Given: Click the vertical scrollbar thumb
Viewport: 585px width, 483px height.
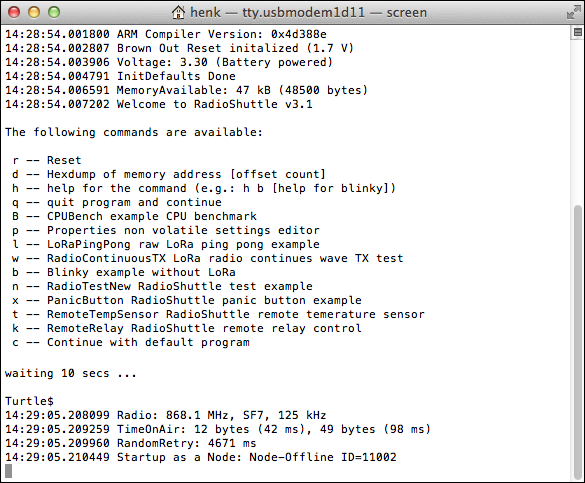Looking at the screenshot, I should click(578, 341).
